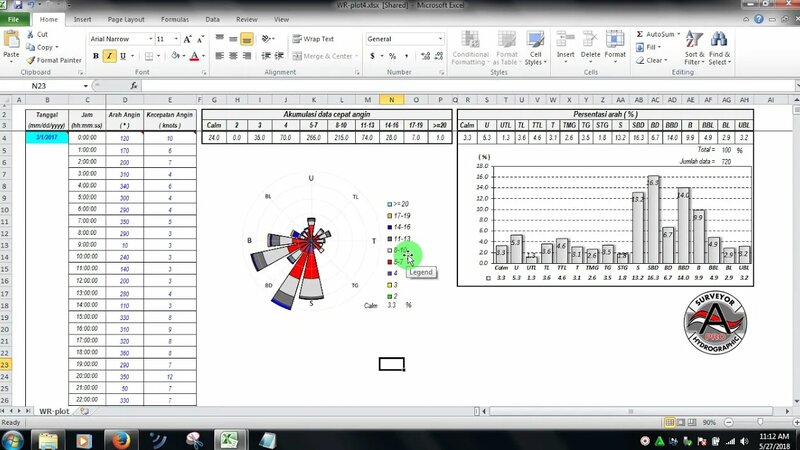
Task: Switch to the Data tab
Action: coord(212,19)
